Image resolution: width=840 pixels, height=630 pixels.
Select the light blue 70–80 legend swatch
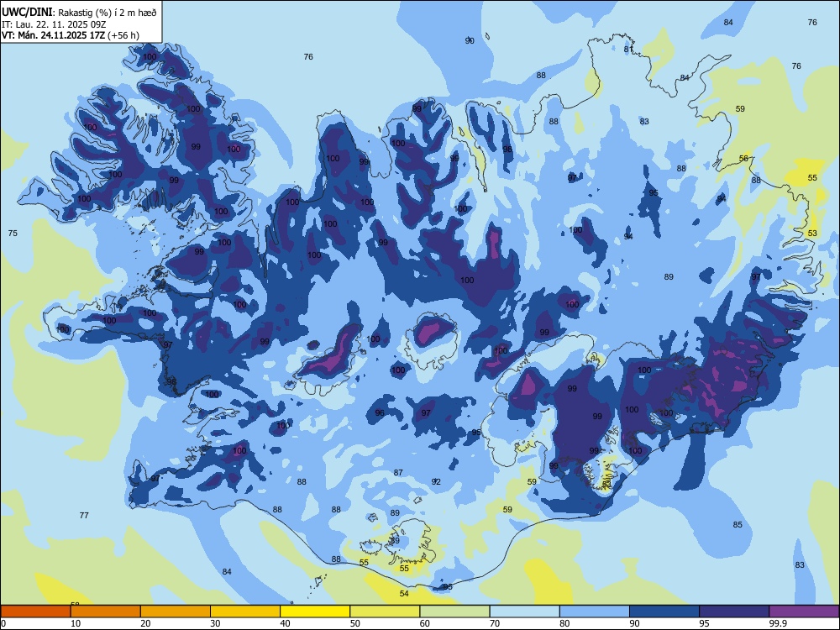pos(524,612)
